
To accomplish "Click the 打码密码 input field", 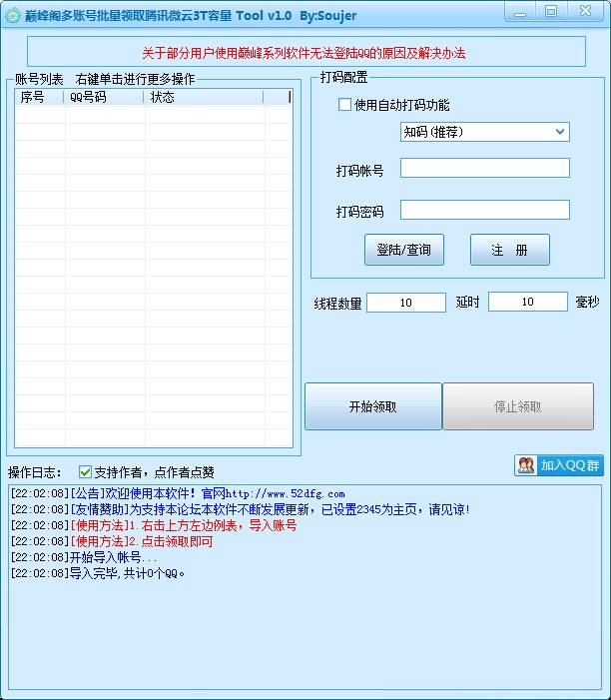I will click(x=484, y=210).
